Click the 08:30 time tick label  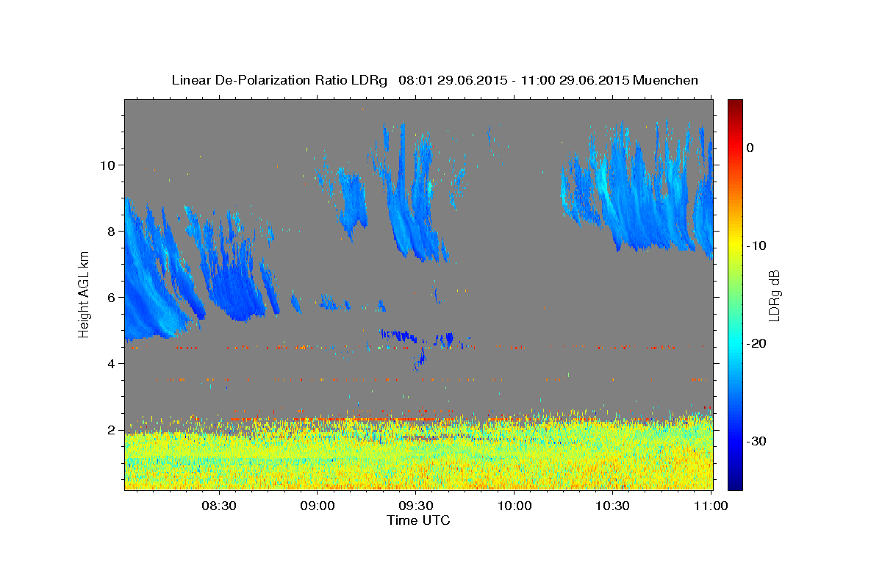(x=220, y=506)
